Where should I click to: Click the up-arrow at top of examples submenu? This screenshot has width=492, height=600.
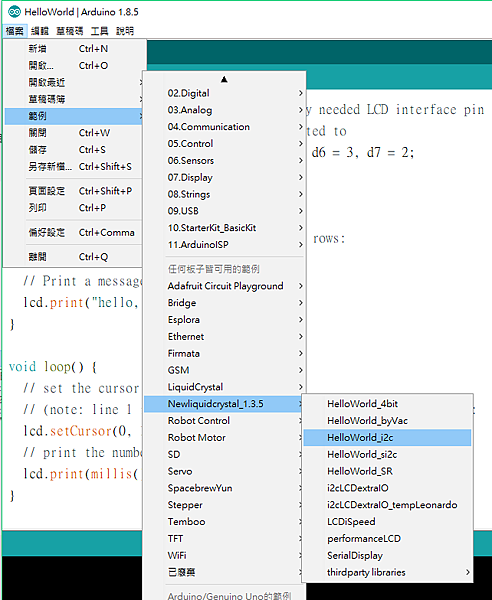tap(224, 79)
